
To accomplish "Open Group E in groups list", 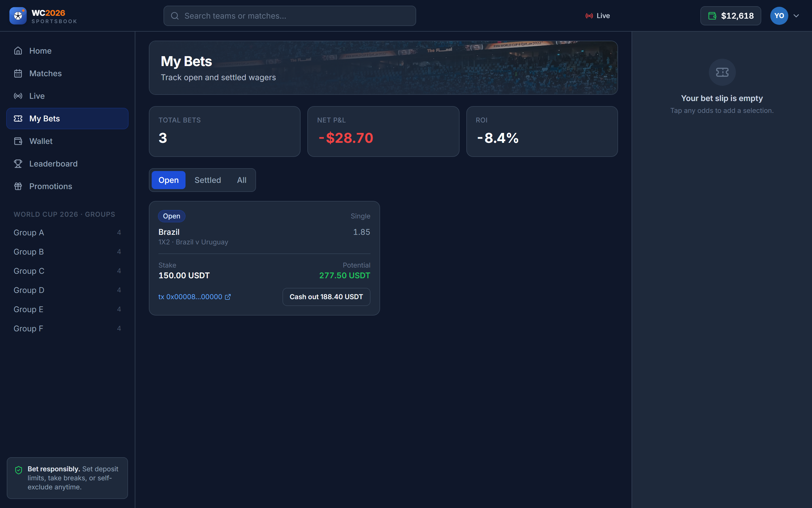I will click(x=67, y=309).
